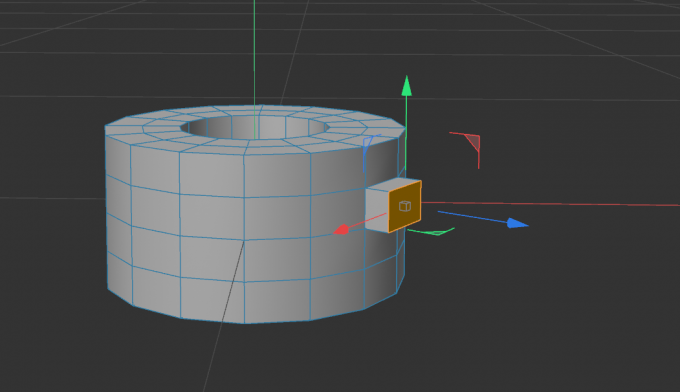The width and height of the screenshot is (680, 392).
Task: Grab the green Y-axis arrow tip
Action: [406, 86]
